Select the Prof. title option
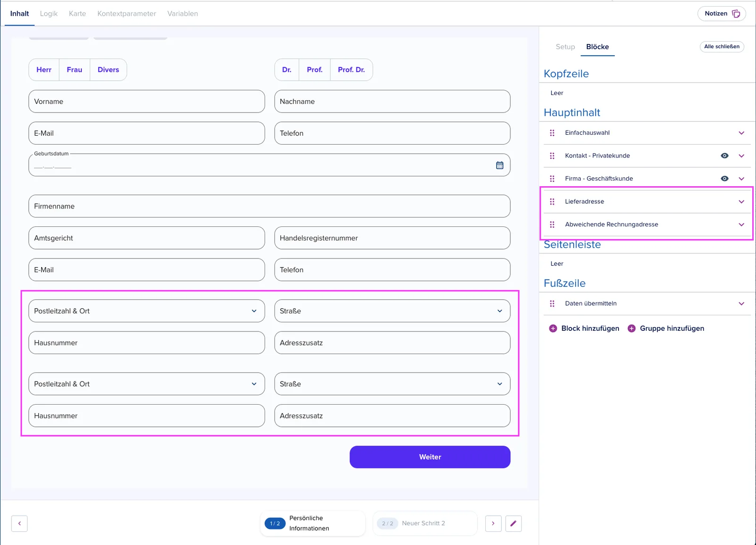Image resolution: width=756 pixels, height=545 pixels. tap(315, 70)
